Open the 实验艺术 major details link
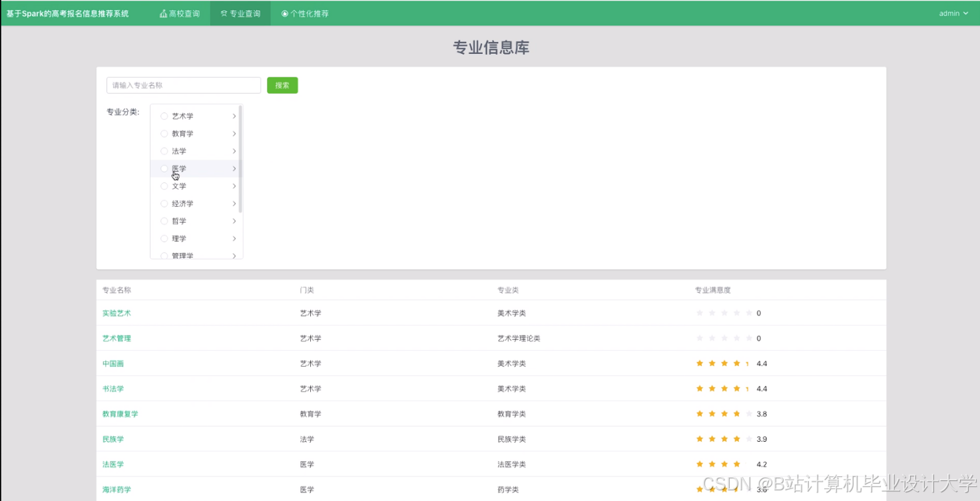The height and width of the screenshot is (501, 980). pos(116,313)
